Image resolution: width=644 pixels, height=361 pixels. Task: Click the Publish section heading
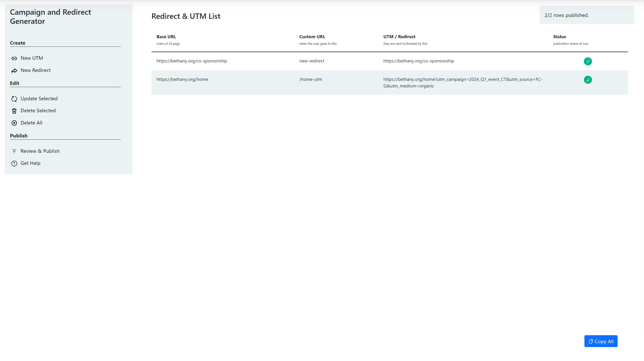[19, 136]
